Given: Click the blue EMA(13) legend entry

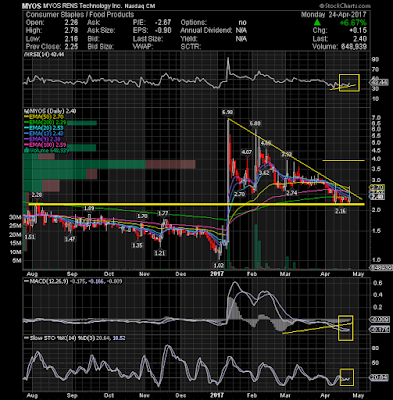Looking at the screenshot, I should pos(43,134).
